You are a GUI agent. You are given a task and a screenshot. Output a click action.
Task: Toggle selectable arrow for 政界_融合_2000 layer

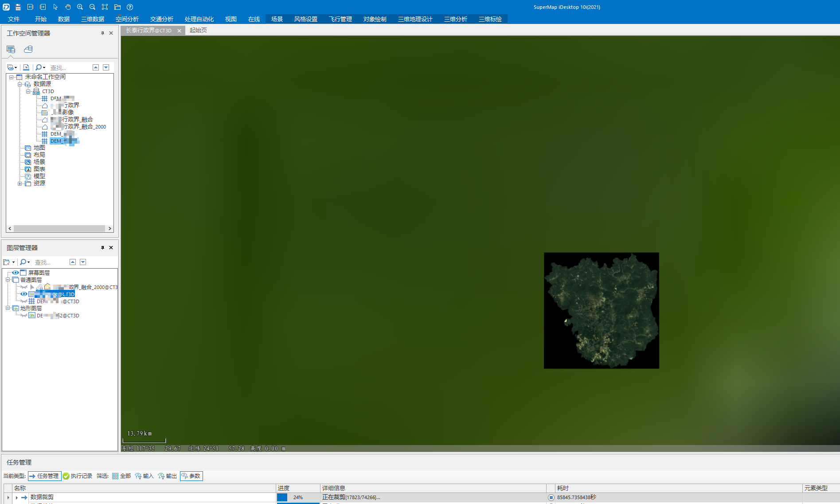click(x=32, y=287)
